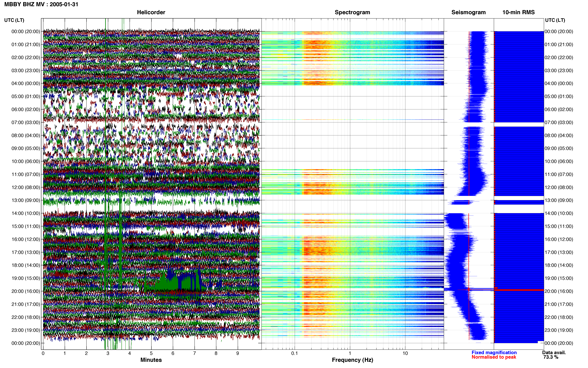The image size is (588, 368).
Task: Click RMS-side time label 11:00 (07:00)
Action: 559,174
